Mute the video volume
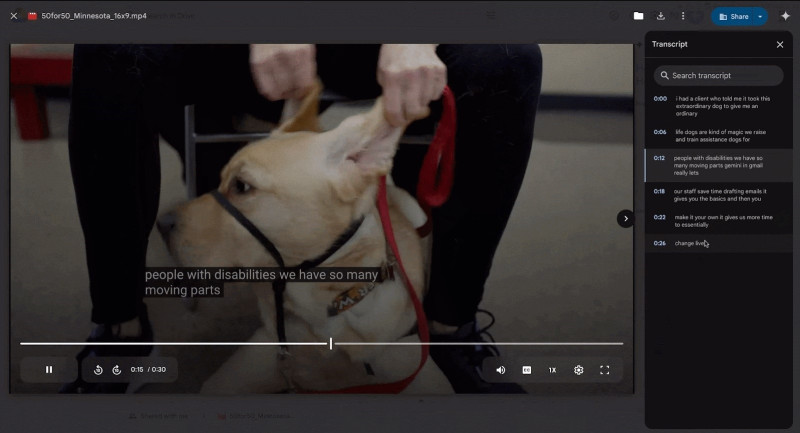The image size is (800, 433). [x=501, y=370]
